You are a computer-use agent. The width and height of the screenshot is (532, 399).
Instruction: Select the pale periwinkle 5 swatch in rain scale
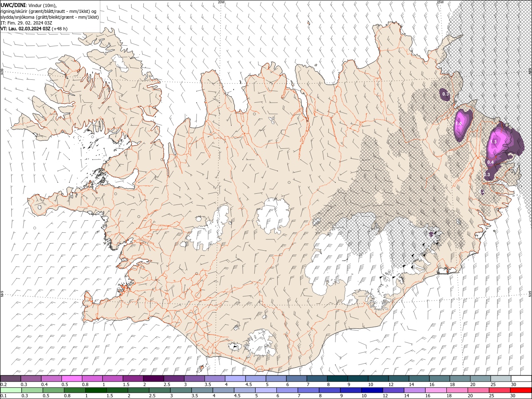(x=266, y=390)
